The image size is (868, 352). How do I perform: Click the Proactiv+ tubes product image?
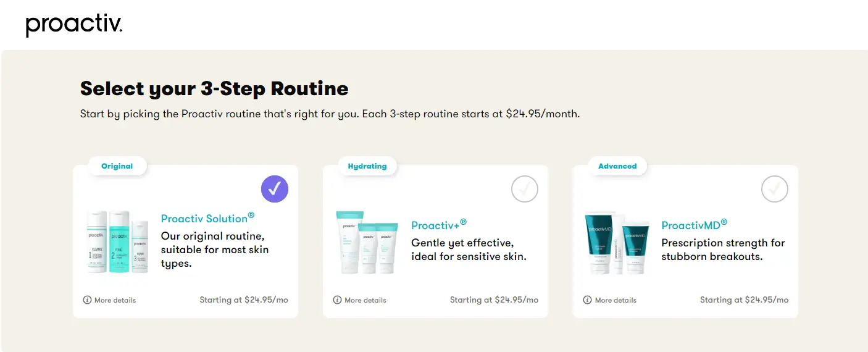367,243
